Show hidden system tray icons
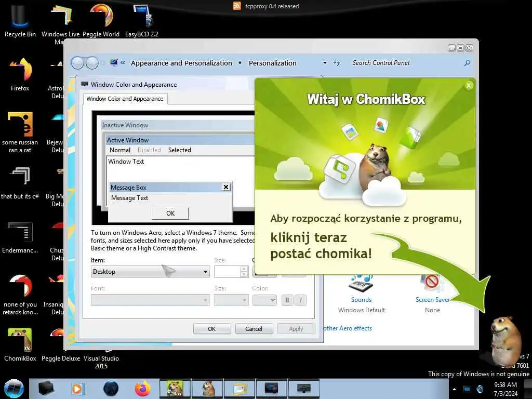This screenshot has height=399, width=532. pyautogui.click(x=454, y=389)
